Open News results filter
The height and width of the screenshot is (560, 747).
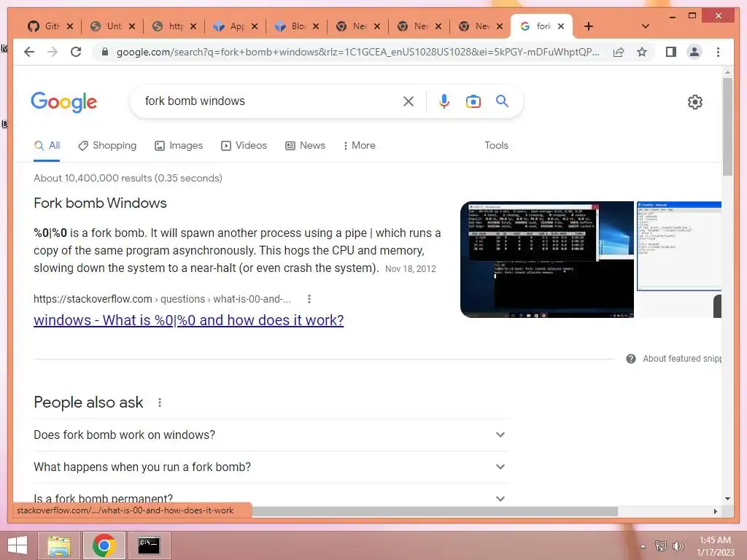point(306,145)
